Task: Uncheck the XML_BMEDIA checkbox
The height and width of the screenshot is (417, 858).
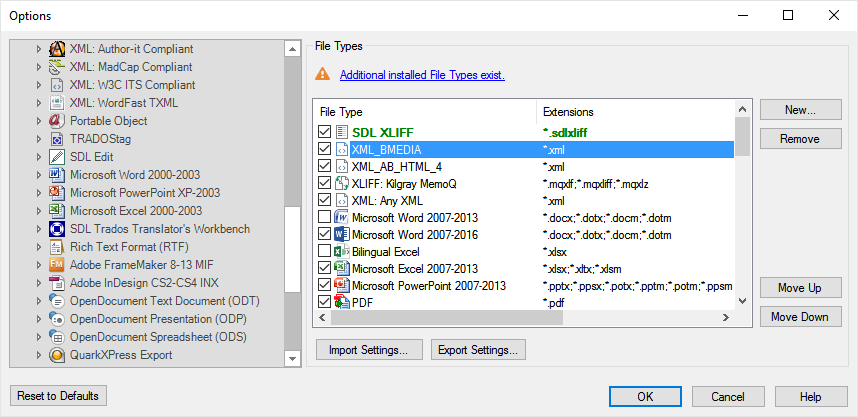Action: (324, 149)
